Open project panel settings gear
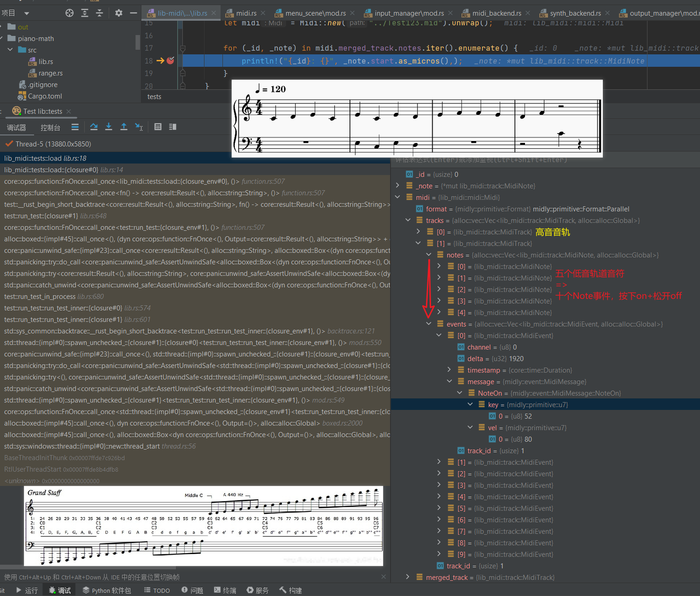The image size is (700, 596). click(x=119, y=13)
